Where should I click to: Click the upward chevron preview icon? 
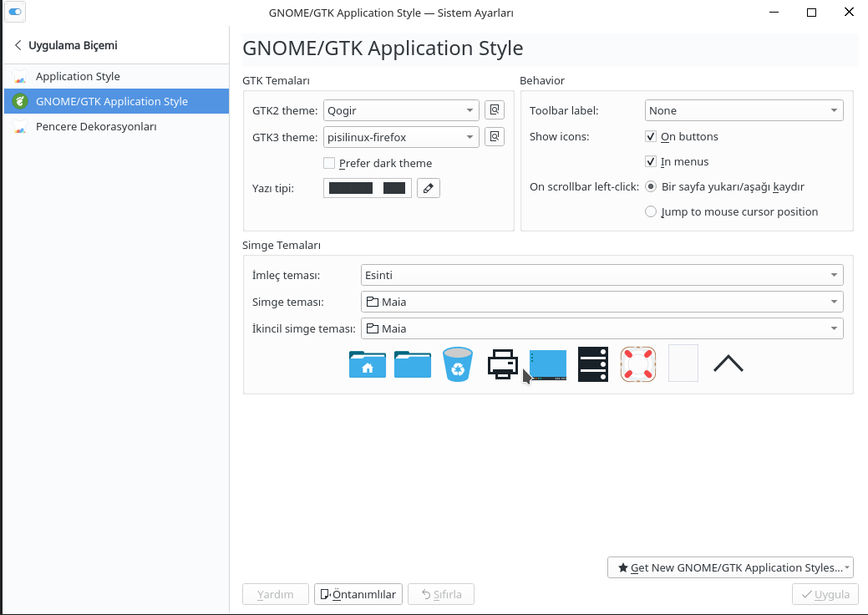pyautogui.click(x=728, y=363)
